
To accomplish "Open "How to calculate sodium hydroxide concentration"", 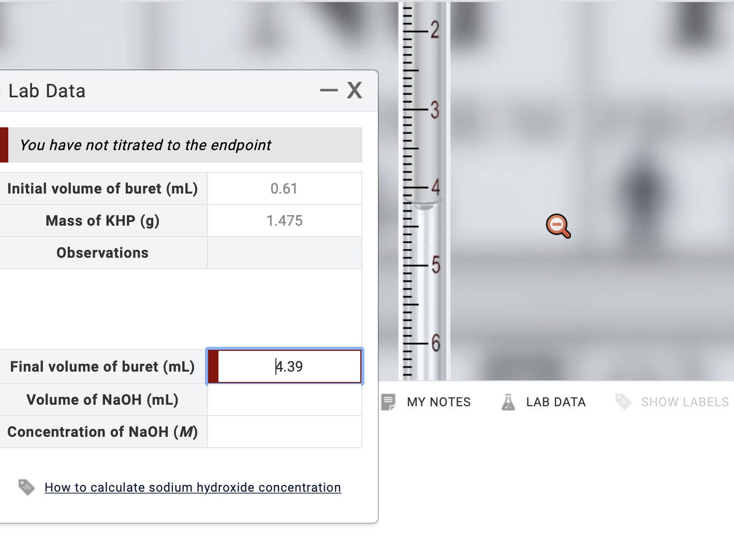I will [x=193, y=487].
